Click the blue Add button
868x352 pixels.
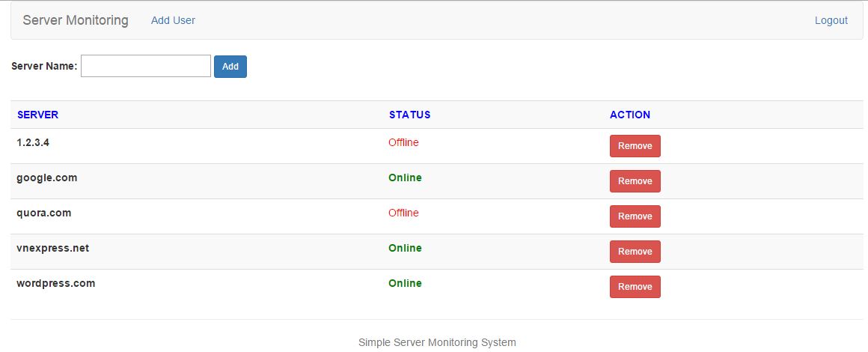(230, 67)
